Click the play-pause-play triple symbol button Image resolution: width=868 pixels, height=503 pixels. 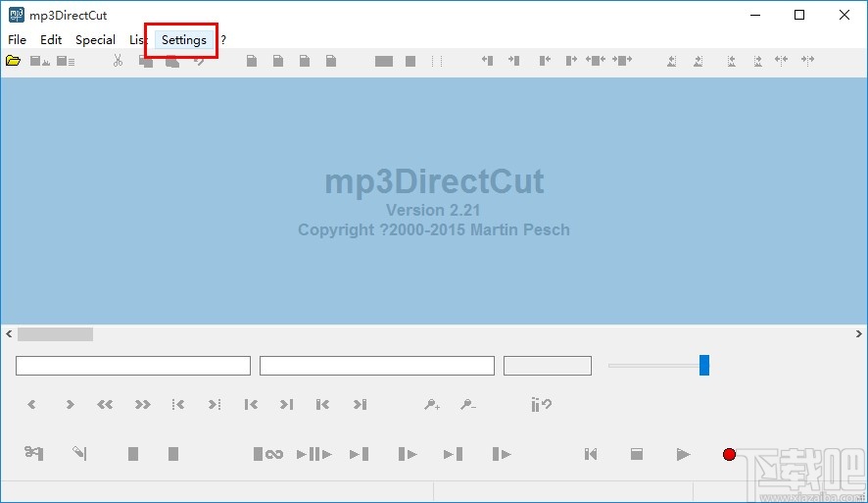tap(313, 454)
